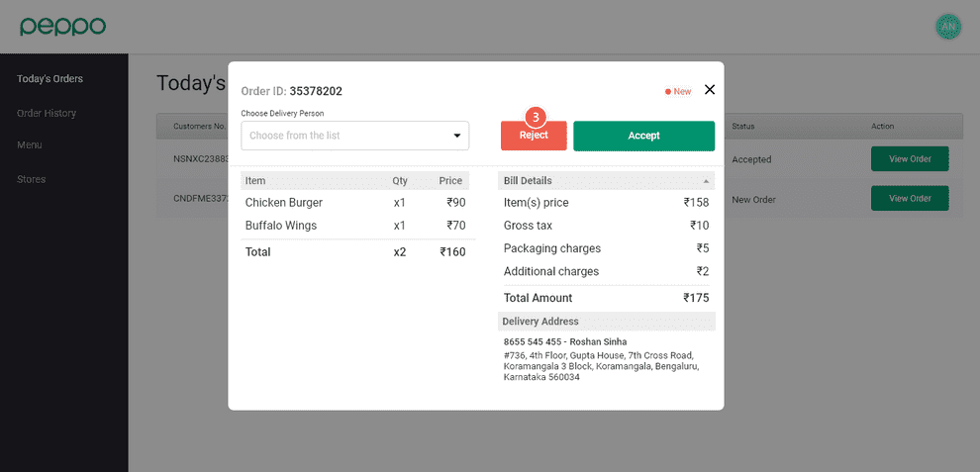The height and width of the screenshot is (472, 980).
Task: Open the user profile avatar
Action: point(948,27)
